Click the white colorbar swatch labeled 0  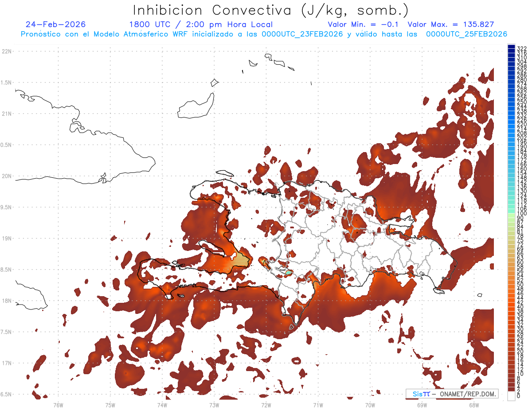click(511, 396)
